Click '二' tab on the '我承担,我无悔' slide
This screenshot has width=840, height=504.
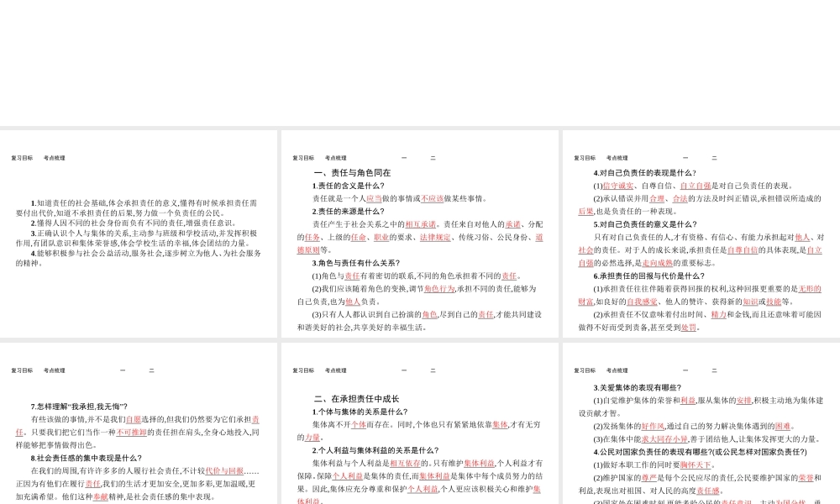[x=151, y=370]
